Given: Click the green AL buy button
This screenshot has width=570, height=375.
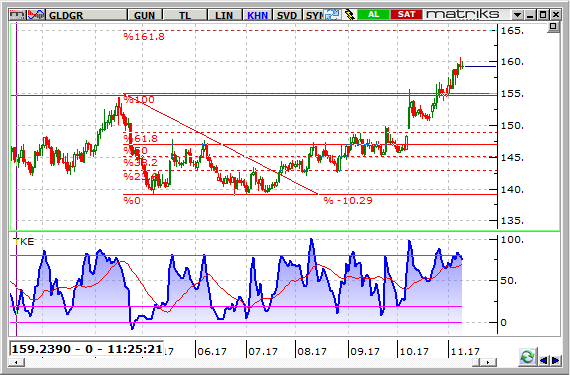Looking at the screenshot, I should coord(374,15).
